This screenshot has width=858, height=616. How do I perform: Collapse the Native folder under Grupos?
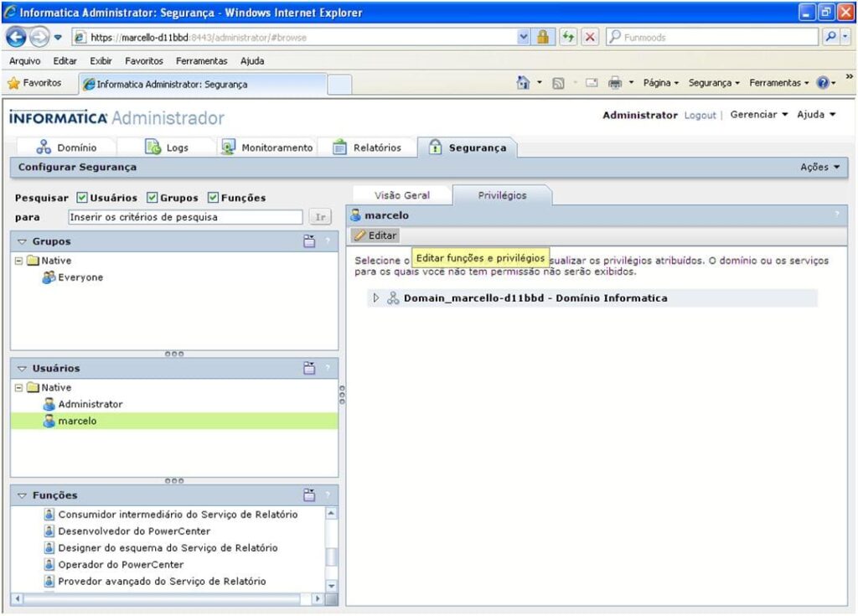tap(18, 261)
